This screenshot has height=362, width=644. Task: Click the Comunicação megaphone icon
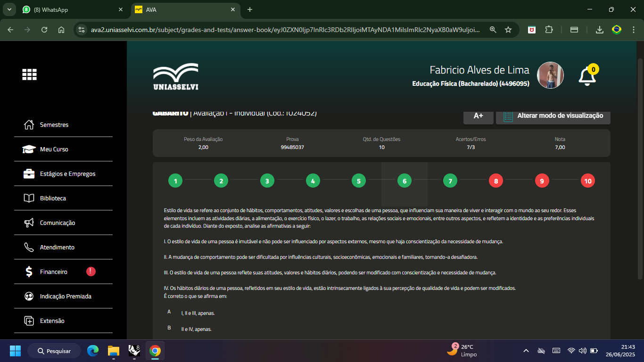pyautogui.click(x=29, y=223)
